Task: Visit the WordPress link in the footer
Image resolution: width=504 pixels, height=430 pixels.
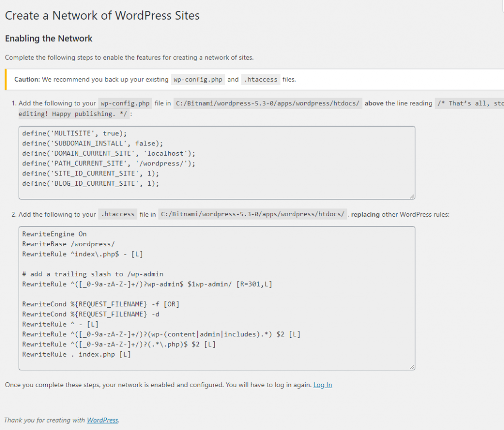Action: pos(102,420)
